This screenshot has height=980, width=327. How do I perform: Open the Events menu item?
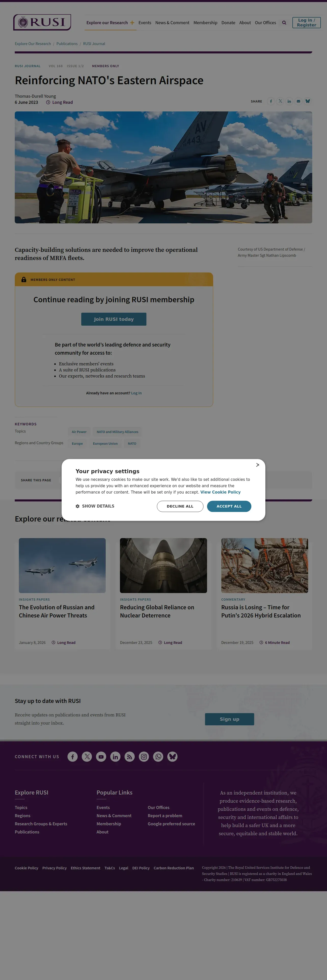pyautogui.click(x=145, y=23)
